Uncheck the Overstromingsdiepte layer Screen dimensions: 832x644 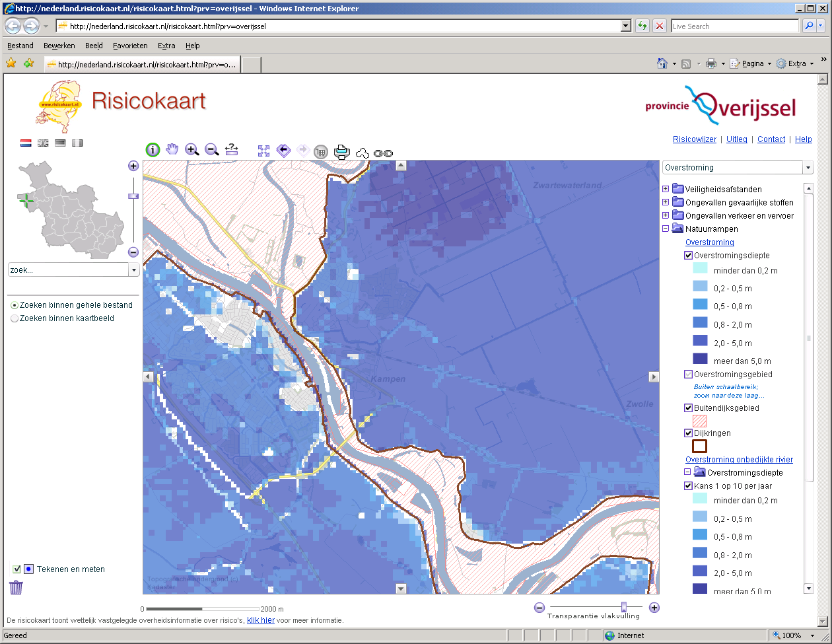point(687,255)
